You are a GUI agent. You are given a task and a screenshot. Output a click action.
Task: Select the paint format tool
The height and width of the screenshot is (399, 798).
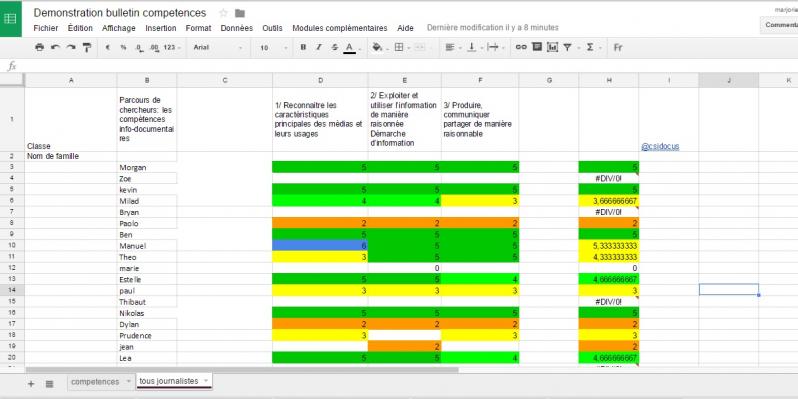87,47
